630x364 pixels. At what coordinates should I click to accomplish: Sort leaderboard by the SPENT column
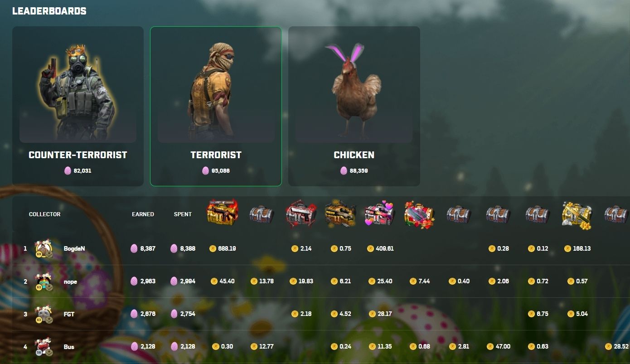click(x=183, y=214)
